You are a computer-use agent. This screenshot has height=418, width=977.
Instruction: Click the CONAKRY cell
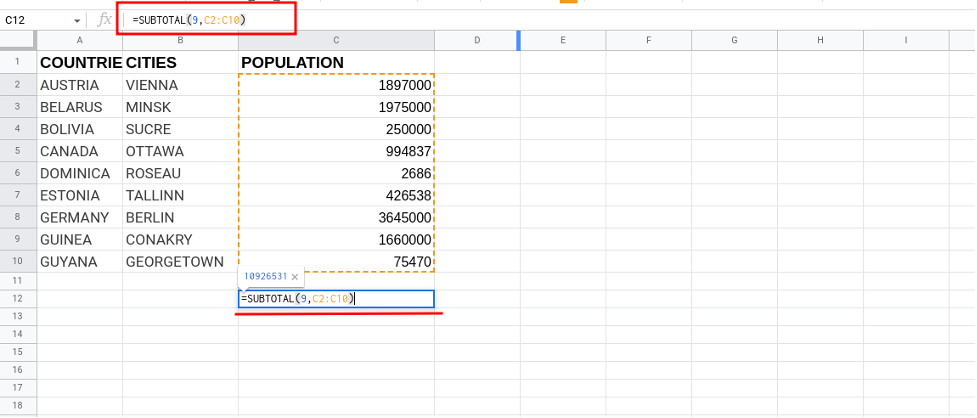(181, 240)
